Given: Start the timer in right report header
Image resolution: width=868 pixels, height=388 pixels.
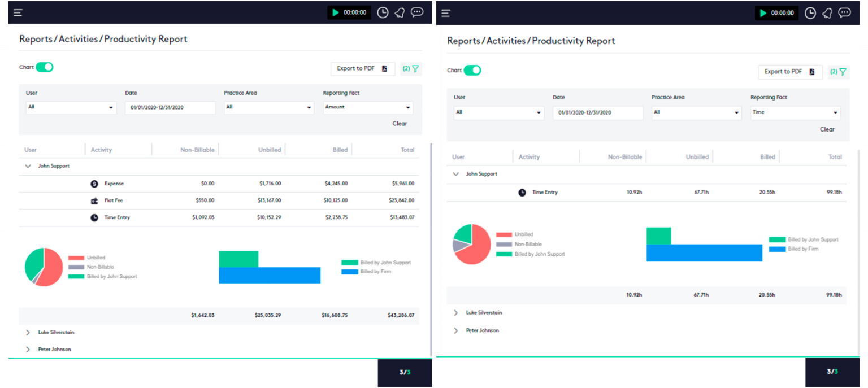Looking at the screenshot, I should tap(763, 13).
